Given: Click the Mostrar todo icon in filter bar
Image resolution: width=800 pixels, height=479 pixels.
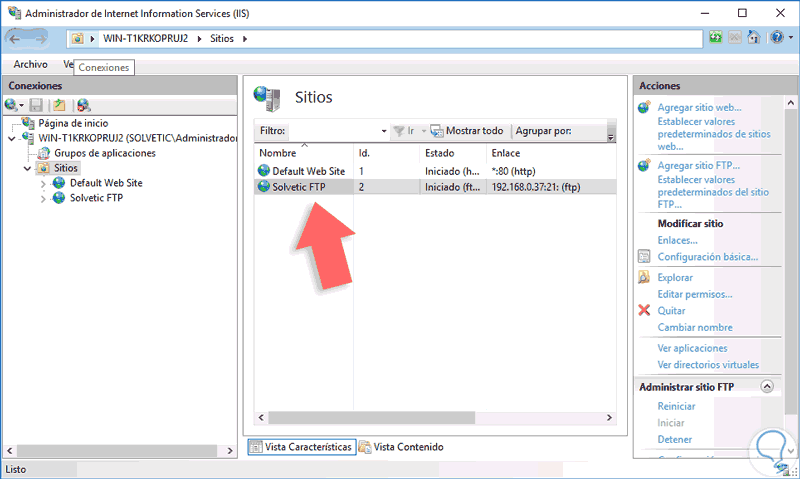Looking at the screenshot, I should click(437, 131).
